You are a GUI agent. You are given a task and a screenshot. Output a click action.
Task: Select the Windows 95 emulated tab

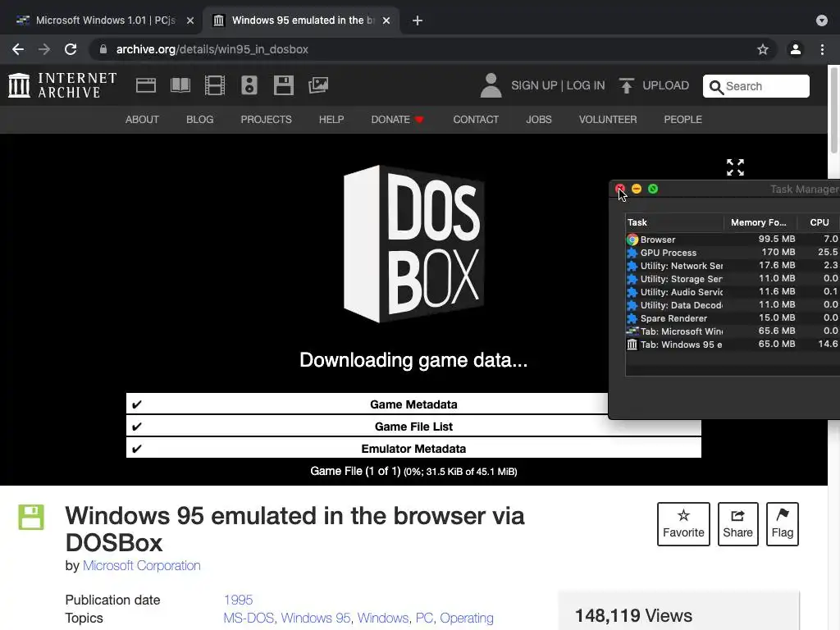[x=302, y=21]
